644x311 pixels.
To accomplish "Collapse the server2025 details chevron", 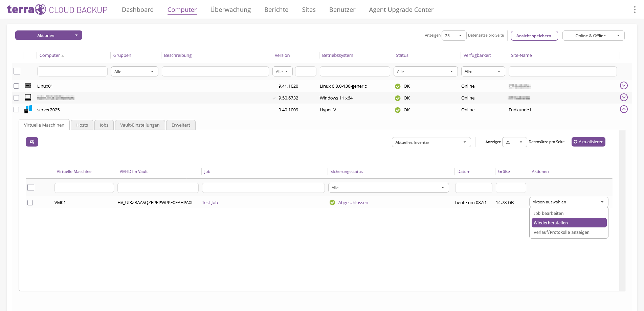I will (624, 109).
